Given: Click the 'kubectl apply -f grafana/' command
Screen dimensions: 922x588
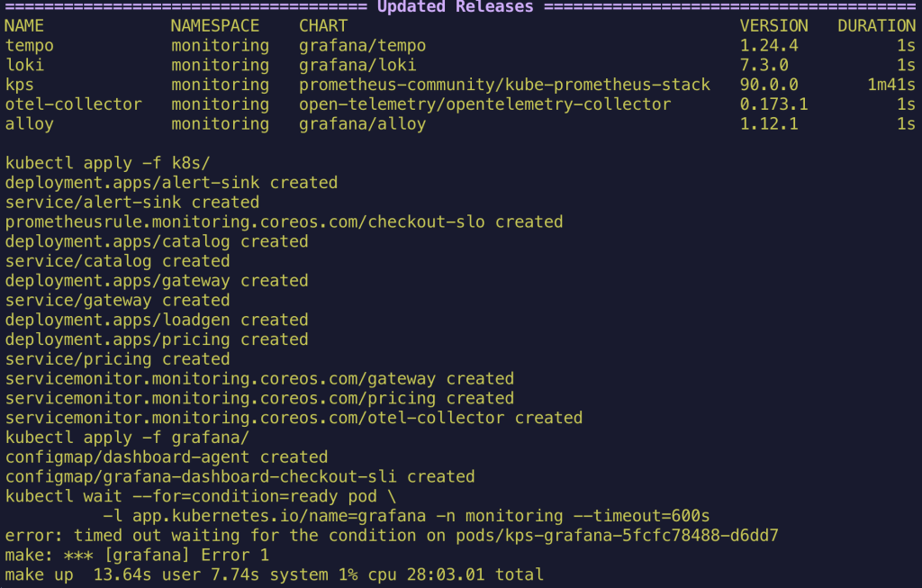Looking at the screenshot, I should (x=127, y=438).
